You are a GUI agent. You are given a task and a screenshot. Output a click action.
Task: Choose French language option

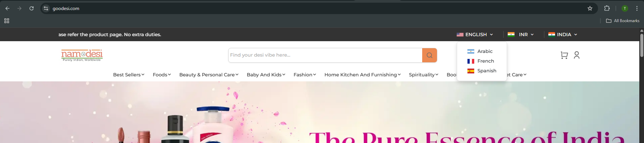click(x=485, y=61)
